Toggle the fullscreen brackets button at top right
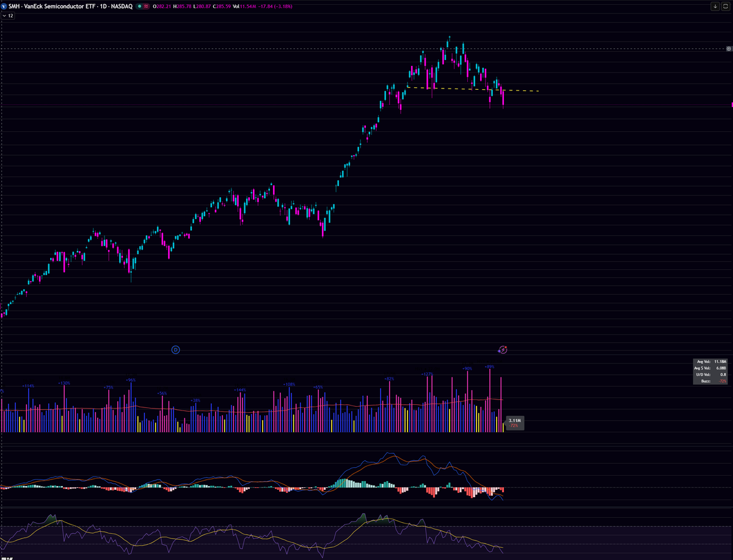 point(726,6)
